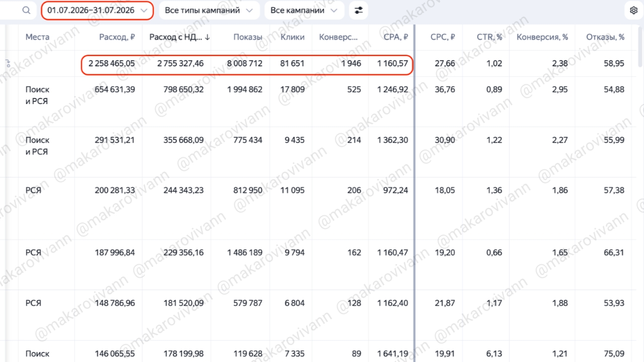Select total conversions value 1 946
Viewport: 644px width, 362px height.
coord(350,64)
